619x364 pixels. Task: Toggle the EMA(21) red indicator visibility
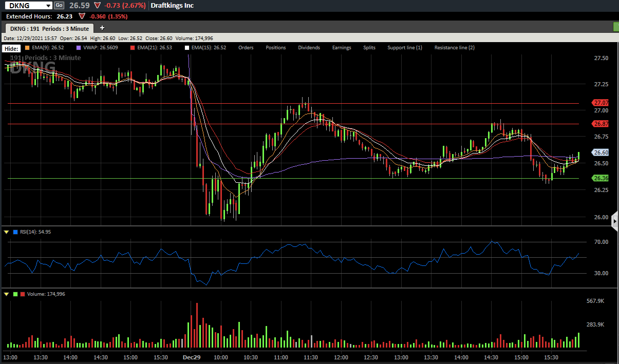[x=151, y=48]
